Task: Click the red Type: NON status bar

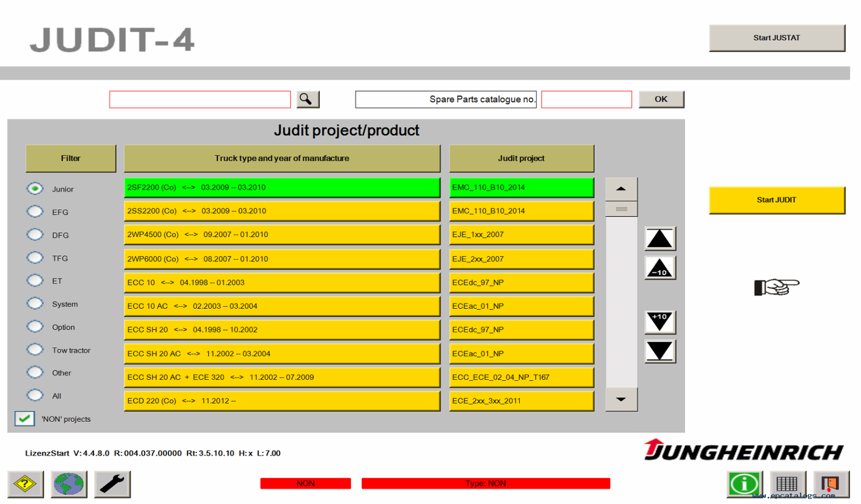Action: 486,484
